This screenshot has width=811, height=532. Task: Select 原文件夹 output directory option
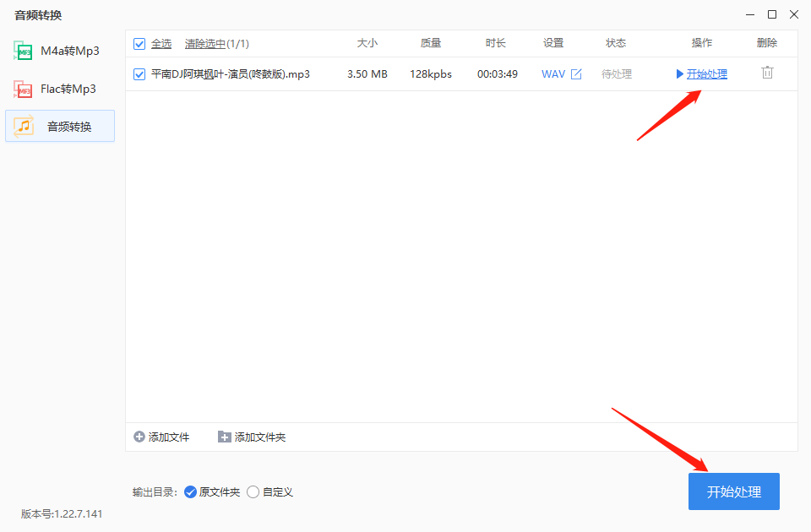pos(190,491)
